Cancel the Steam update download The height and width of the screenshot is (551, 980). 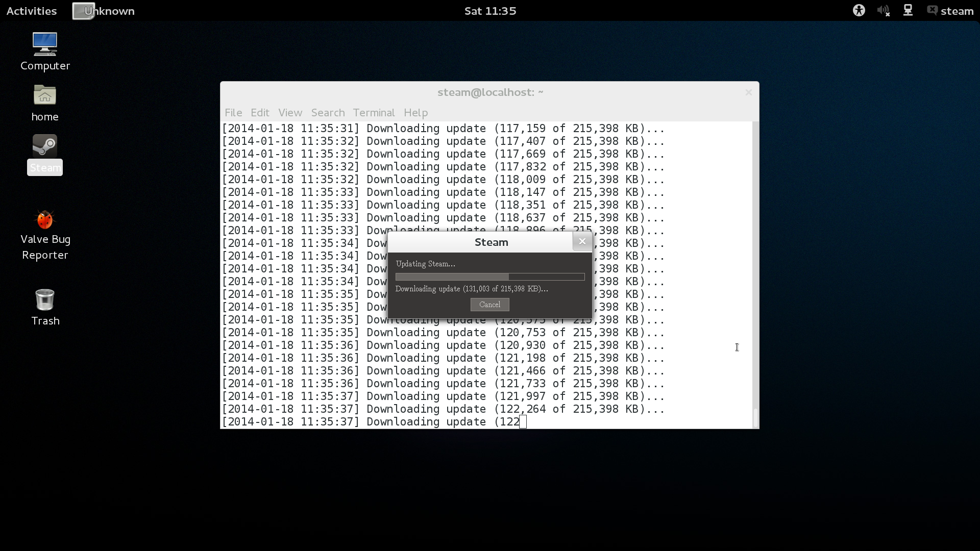pyautogui.click(x=489, y=304)
